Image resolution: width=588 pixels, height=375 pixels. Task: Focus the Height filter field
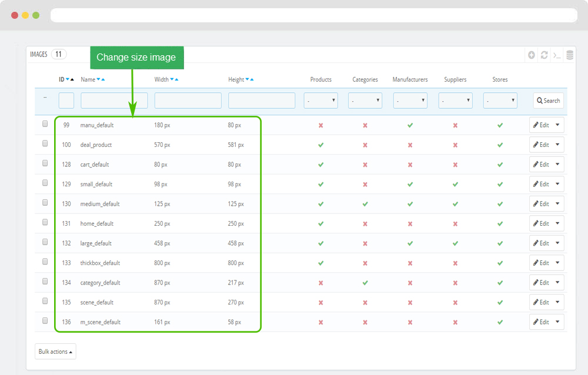(x=262, y=101)
